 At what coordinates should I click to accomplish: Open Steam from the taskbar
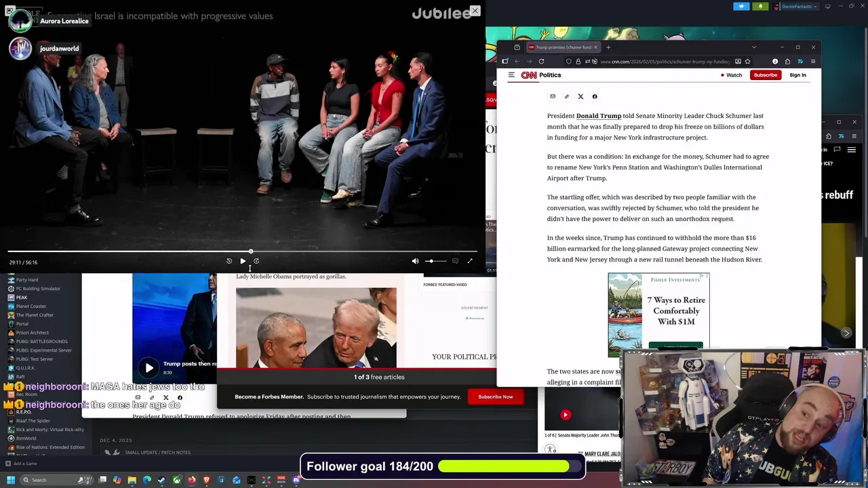(x=162, y=480)
